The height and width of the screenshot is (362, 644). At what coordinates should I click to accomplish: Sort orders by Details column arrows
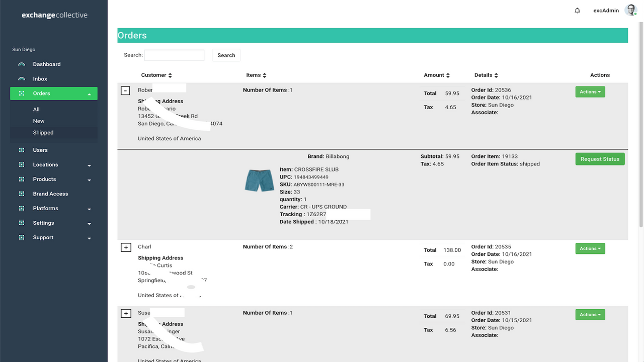[496, 75]
